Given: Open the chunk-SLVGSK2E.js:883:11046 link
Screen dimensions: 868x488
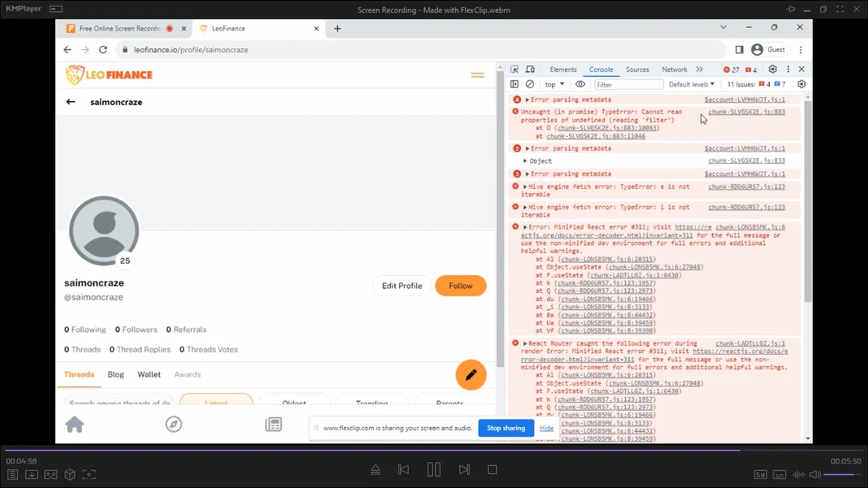Looking at the screenshot, I should (595, 136).
